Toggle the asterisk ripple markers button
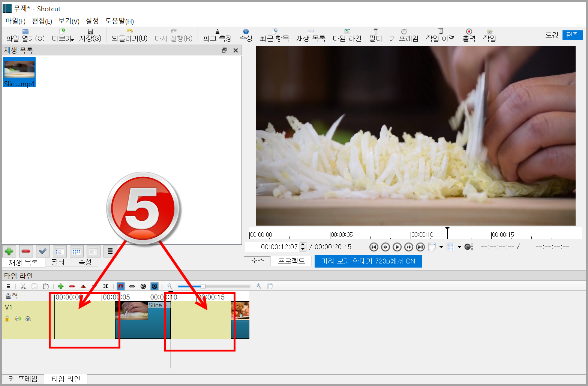The width and height of the screenshot is (588, 386). [154, 286]
